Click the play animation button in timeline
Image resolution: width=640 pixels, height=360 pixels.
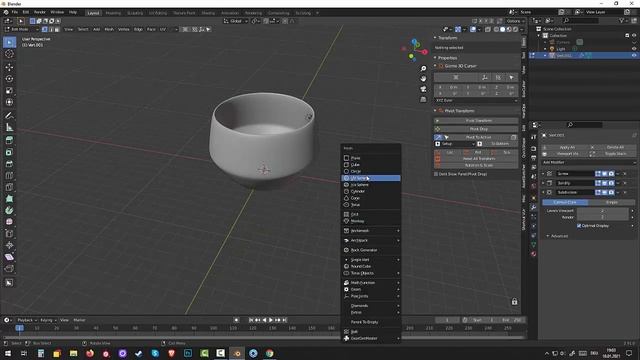point(271,320)
